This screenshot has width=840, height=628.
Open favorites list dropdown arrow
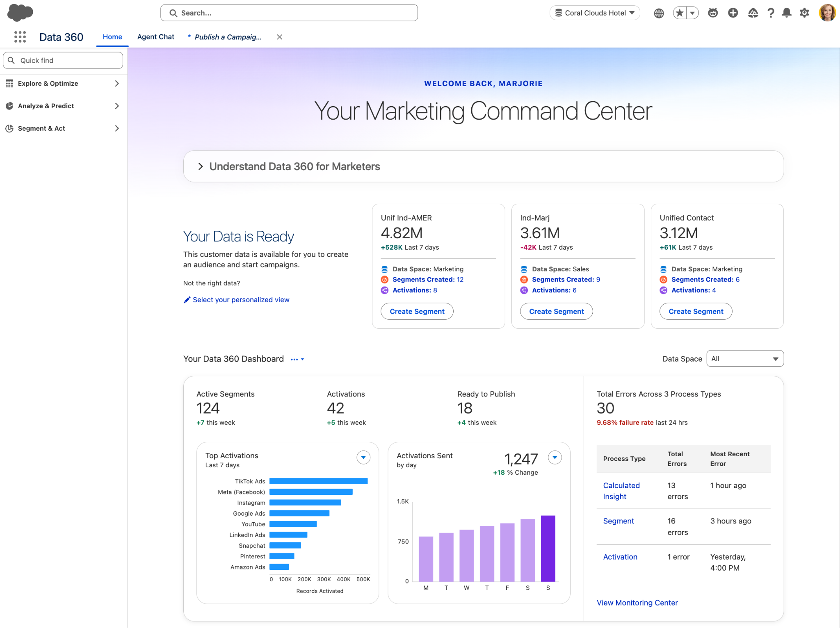coord(692,13)
